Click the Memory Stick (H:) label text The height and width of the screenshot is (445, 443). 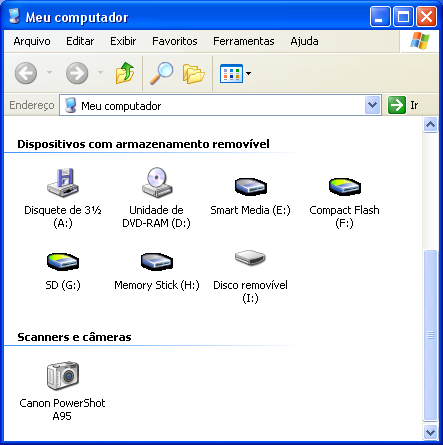point(157,285)
